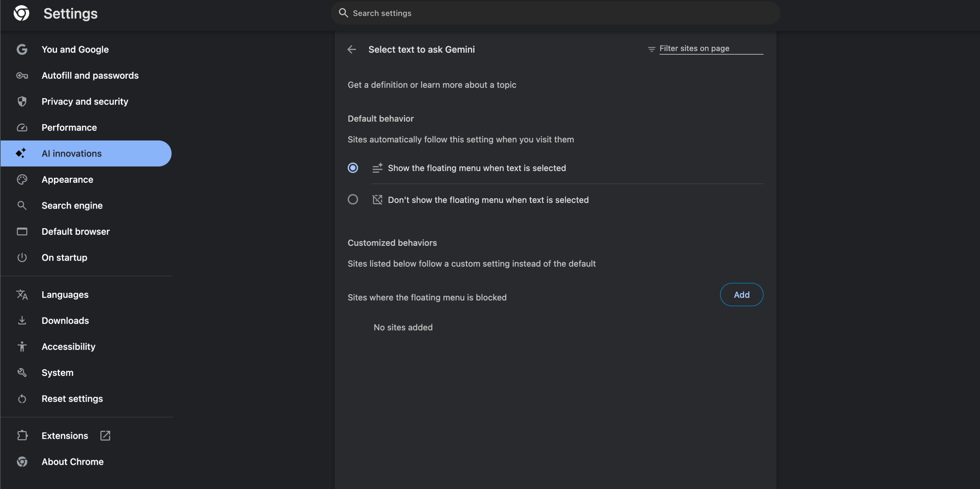
Task: Click 'Customized behaviors' heading
Action: 392,243
